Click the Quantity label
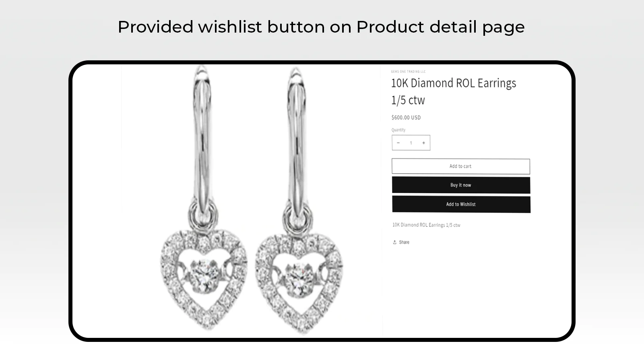The height and width of the screenshot is (362, 644). (x=398, y=130)
